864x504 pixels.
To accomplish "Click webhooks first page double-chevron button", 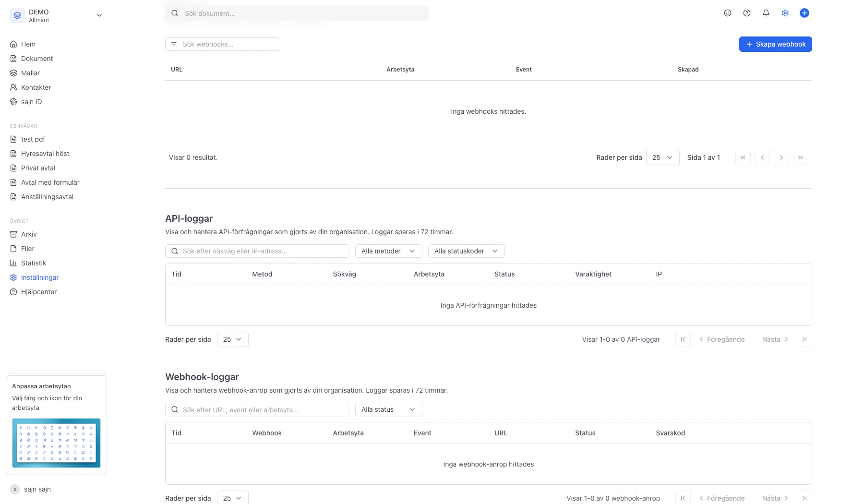I will [x=743, y=157].
